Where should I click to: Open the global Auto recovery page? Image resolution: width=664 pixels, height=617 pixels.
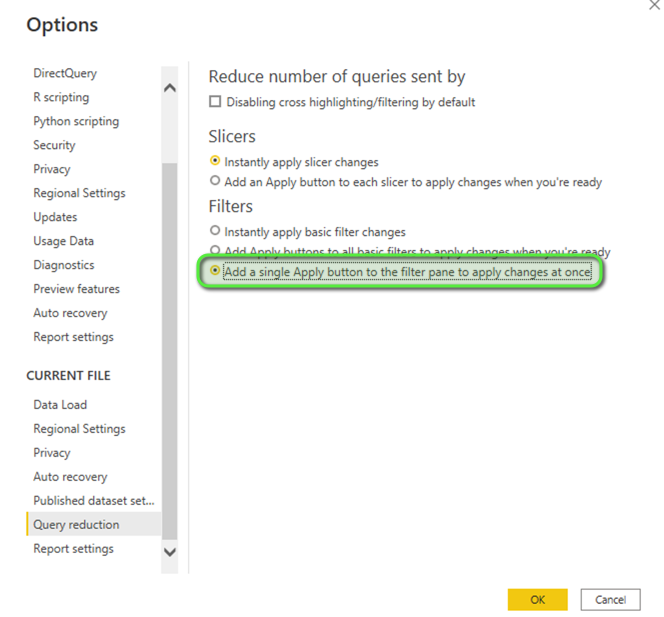(x=70, y=313)
